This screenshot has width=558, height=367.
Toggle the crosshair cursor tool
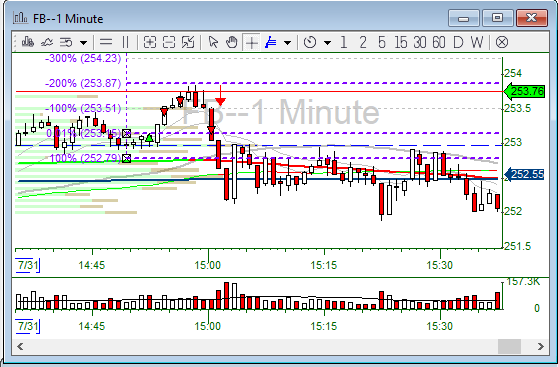pyautogui.click(x=252, y=43)
